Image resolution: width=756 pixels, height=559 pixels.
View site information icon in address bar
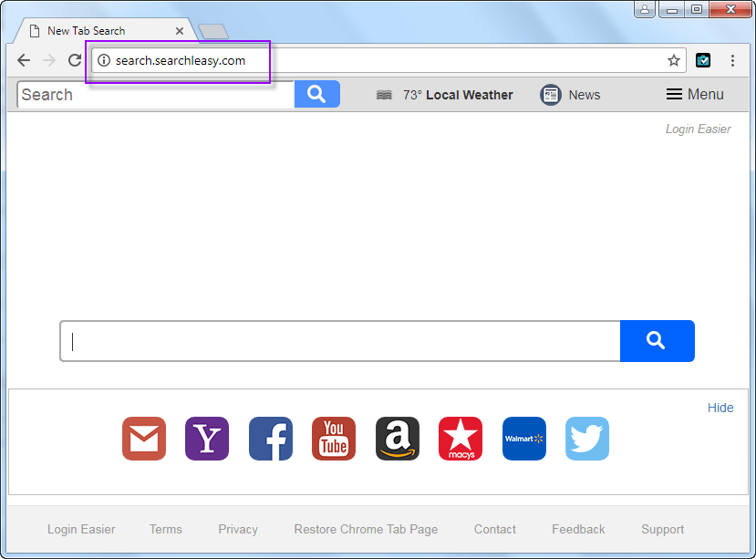(104, 60)
